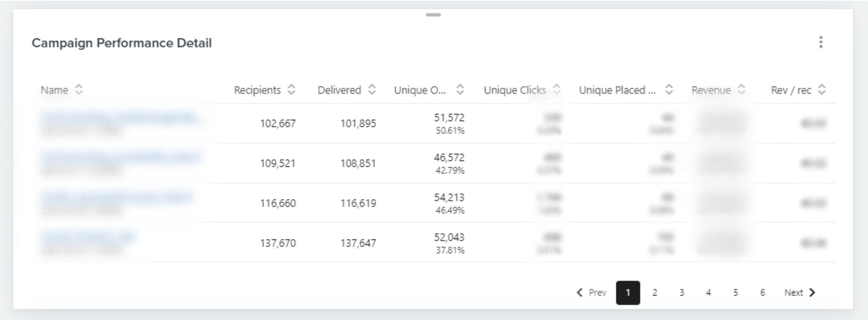Select page 1 in pagination
Screen dimensions: 868x320
628,292
